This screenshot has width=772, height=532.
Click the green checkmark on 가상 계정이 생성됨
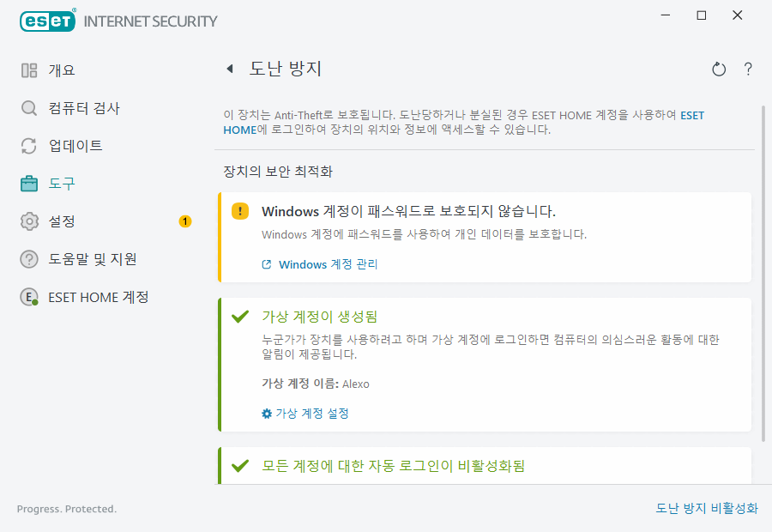coord(240,315)
